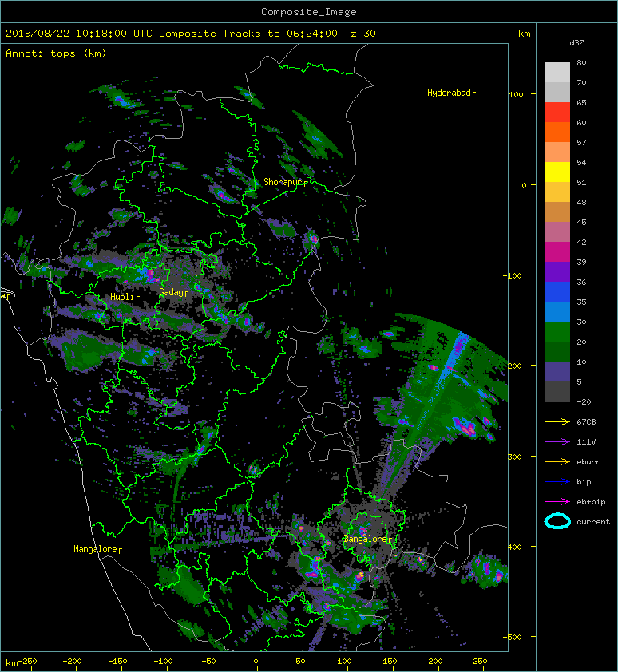Select the white 70-80 dBZ color swatch
Screen dimensions: 618x672
click(x=557, y=73)
